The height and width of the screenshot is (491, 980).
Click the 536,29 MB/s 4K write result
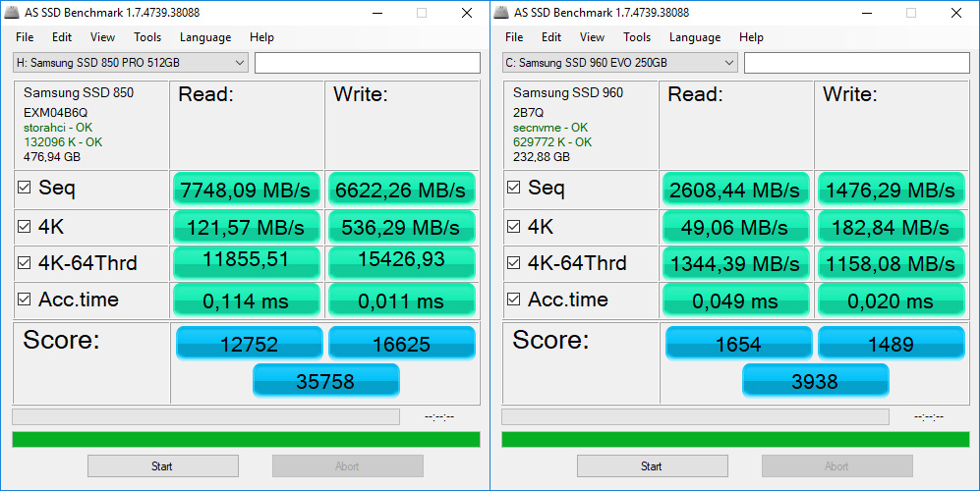click(401, 228)
